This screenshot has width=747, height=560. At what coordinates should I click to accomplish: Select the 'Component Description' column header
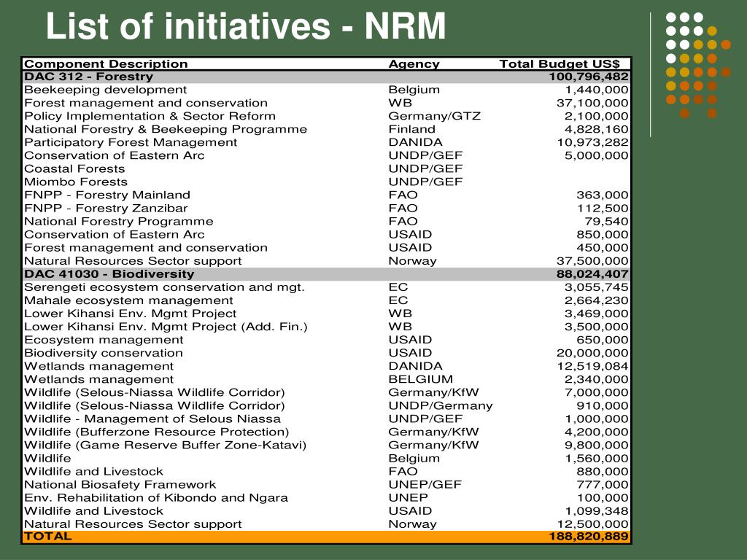[x=106, y=64]
